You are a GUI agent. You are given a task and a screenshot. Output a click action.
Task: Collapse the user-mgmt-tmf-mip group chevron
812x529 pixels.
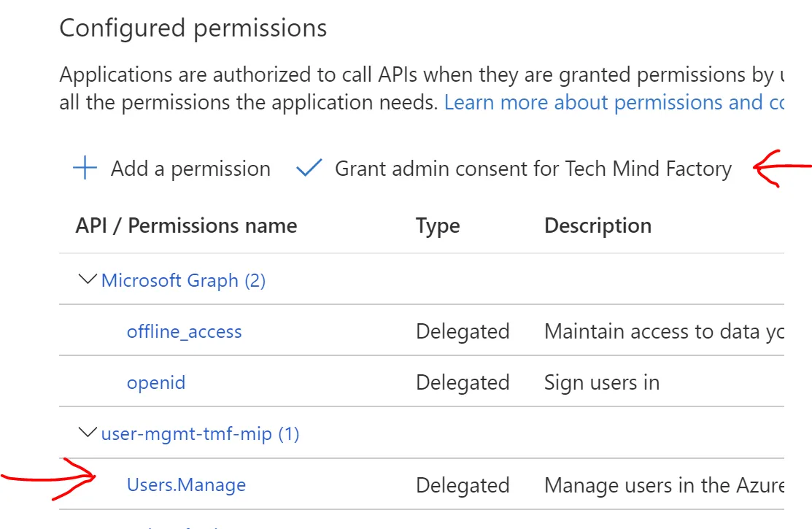coord(88,433)
